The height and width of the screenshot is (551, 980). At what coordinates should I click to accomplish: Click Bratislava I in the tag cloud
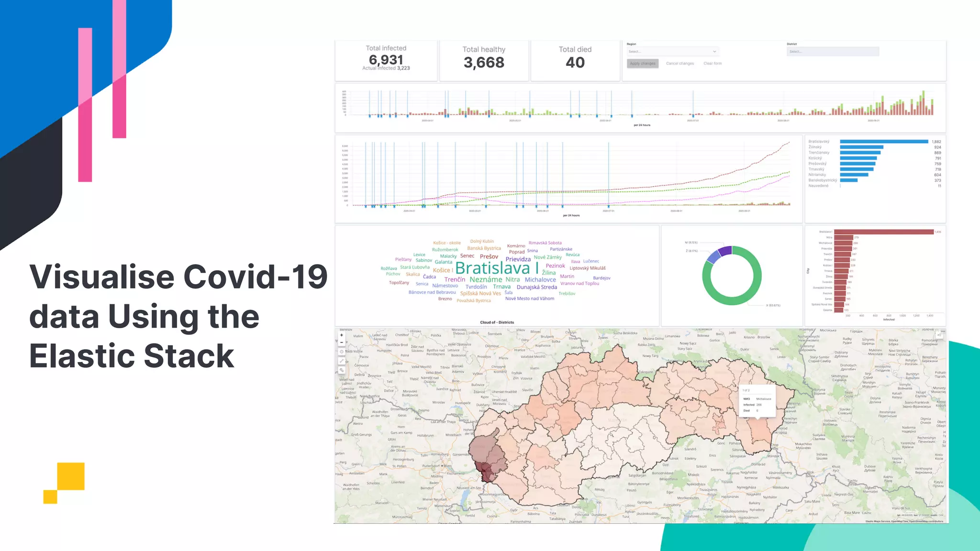[x=497, y=268]
